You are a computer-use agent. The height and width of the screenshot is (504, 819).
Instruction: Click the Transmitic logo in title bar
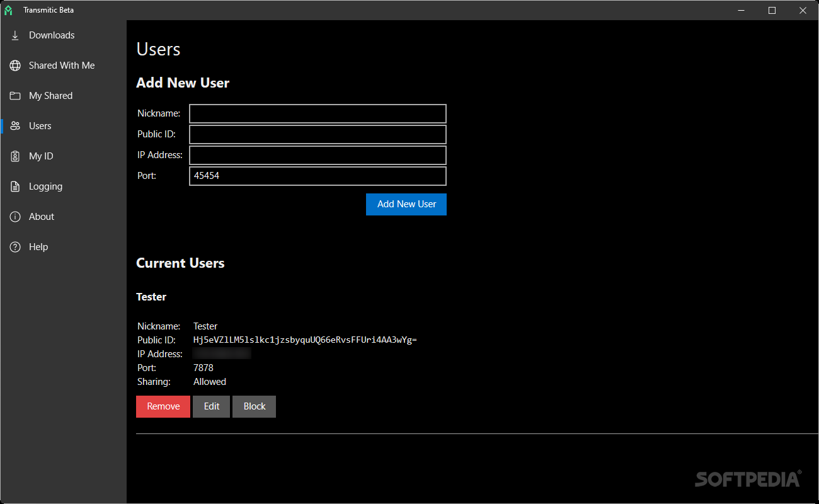point(8,10)
